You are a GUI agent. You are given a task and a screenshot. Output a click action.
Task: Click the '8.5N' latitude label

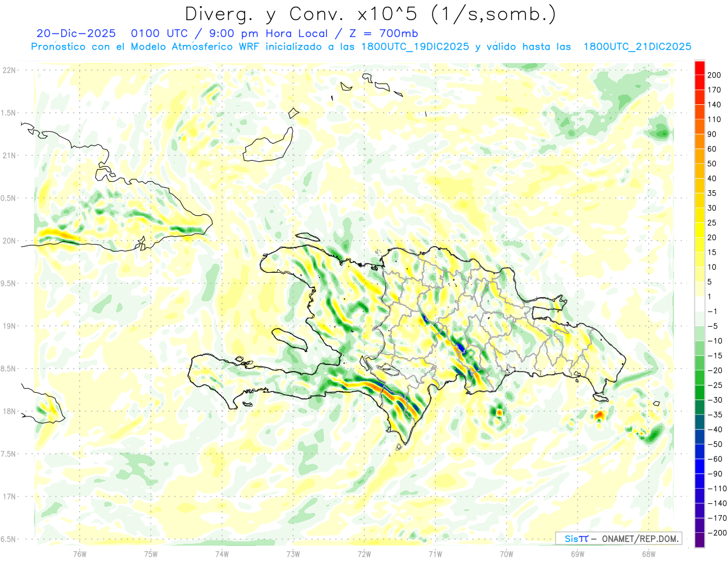pyautogui.click(x=8, y=369)
